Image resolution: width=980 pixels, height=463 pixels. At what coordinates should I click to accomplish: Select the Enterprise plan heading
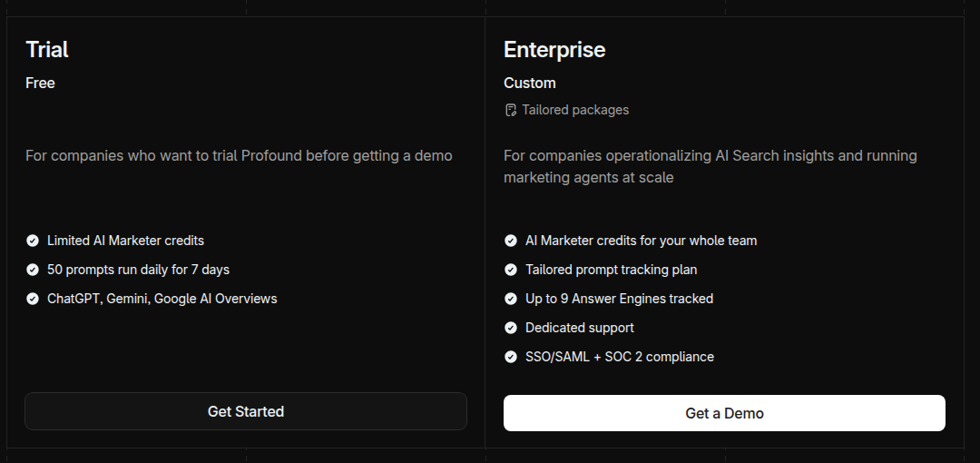pyautogui.click(x=554, y=49)
